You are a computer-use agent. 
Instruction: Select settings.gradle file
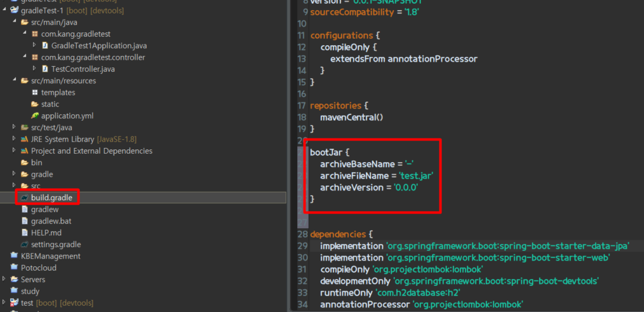pyautogui.click(x=56, y=245)
